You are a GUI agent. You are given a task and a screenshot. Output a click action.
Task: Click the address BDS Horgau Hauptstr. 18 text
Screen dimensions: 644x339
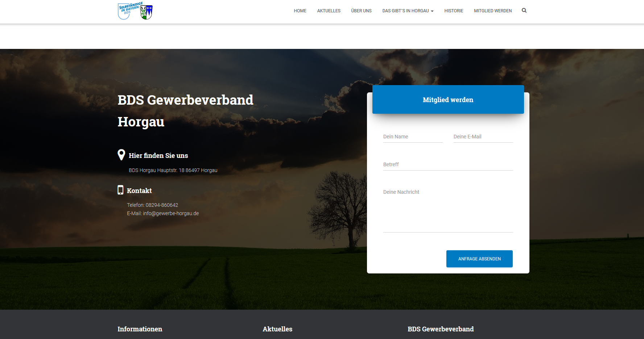[173, 170]
